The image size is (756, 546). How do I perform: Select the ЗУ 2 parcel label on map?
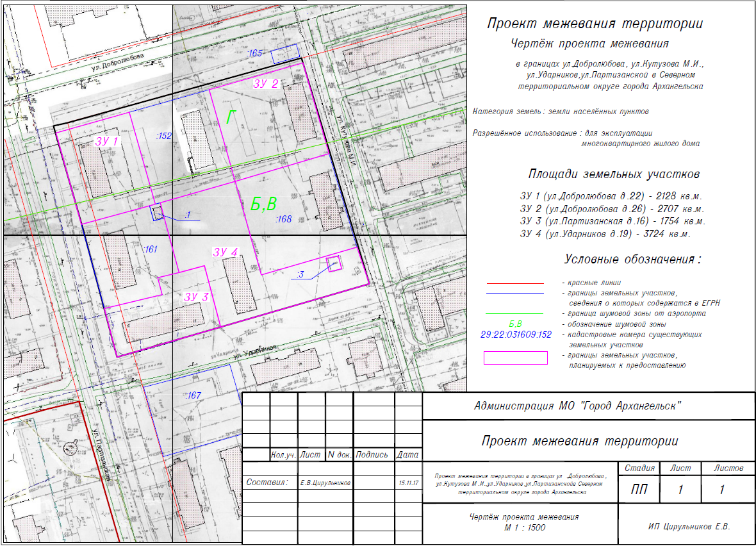click(x=265, y=84)
